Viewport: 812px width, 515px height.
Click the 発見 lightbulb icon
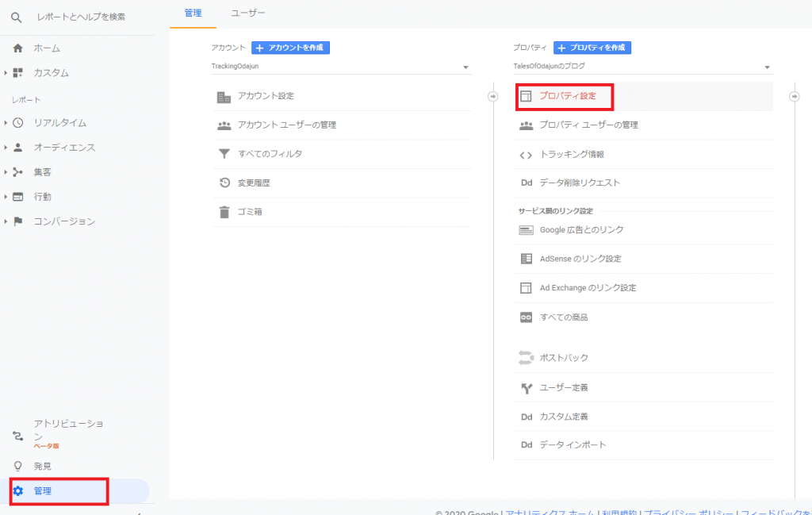(17, 467)
